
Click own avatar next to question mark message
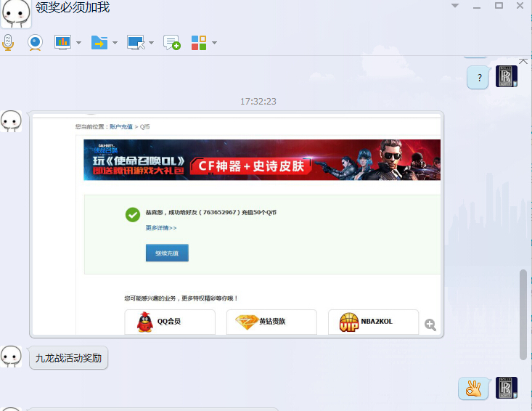(507, 76)
